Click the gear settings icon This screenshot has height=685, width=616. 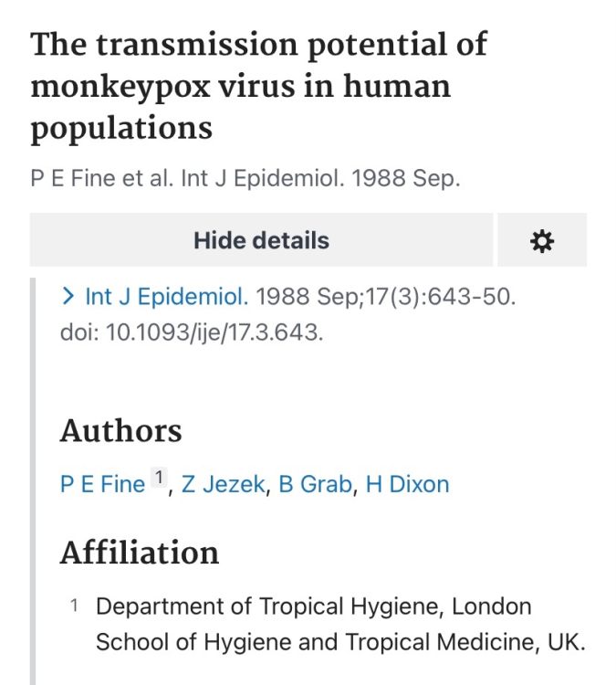[542, 241]
